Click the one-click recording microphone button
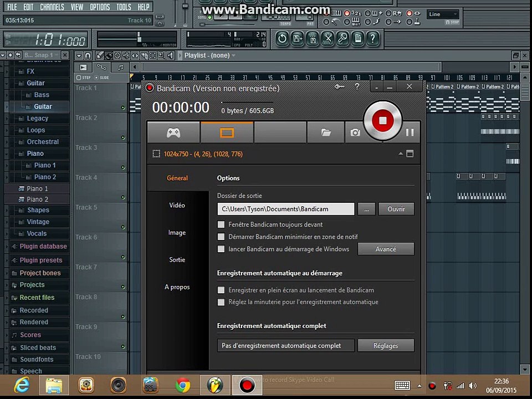 tap(342, 38)
